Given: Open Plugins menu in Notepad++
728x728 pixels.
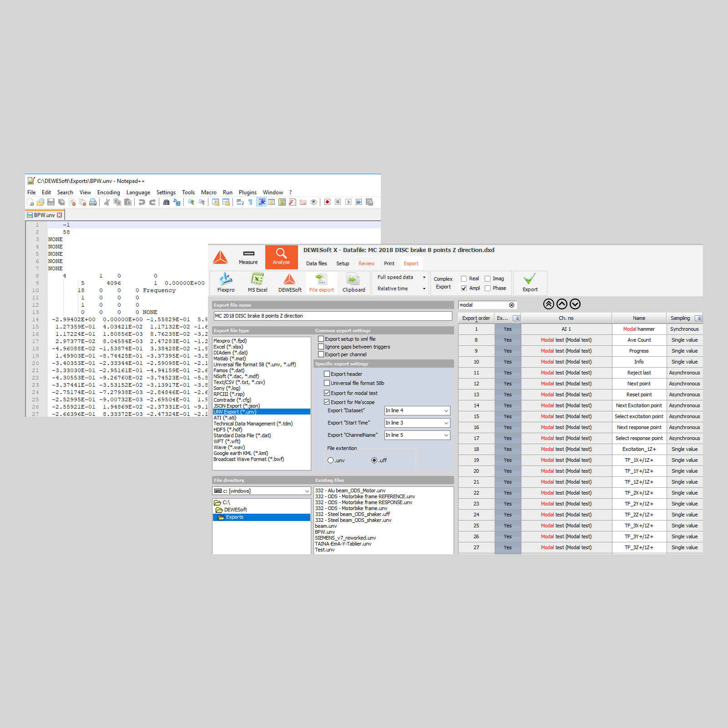Looking at the screenshot, I should 248,192.
